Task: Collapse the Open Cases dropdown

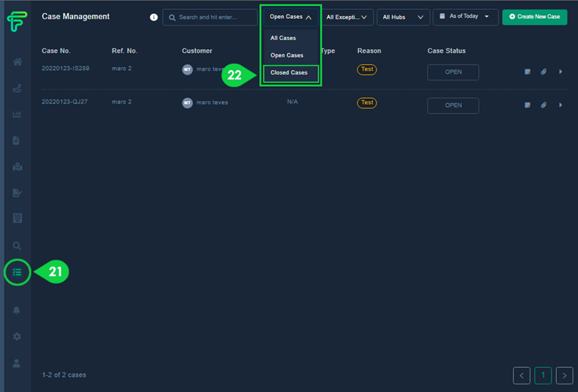Action: tap(291, 17)
